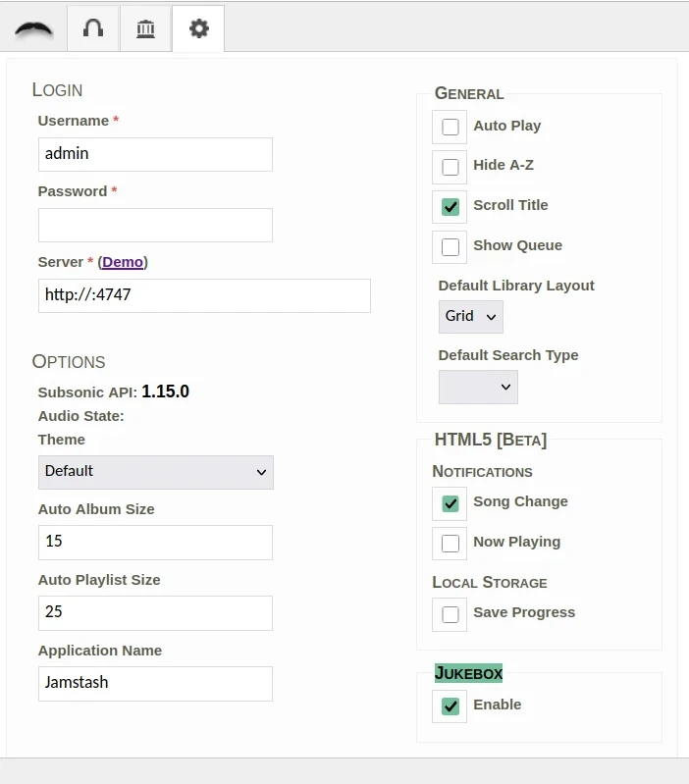Enable the Show Queue checkbox
The width and height of the screenshot is (689, 784).
point(450,247)
